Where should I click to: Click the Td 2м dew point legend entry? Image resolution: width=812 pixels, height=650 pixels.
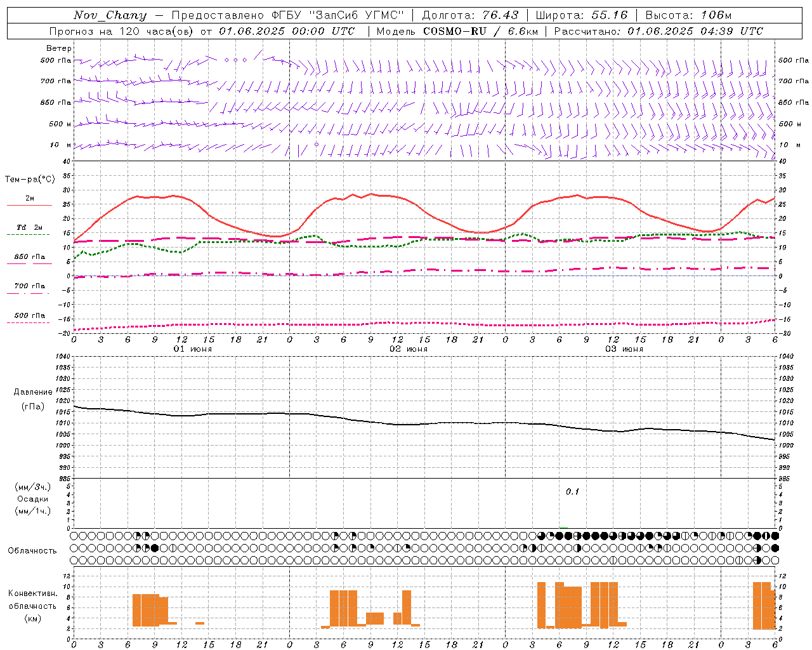click(30, 227)
